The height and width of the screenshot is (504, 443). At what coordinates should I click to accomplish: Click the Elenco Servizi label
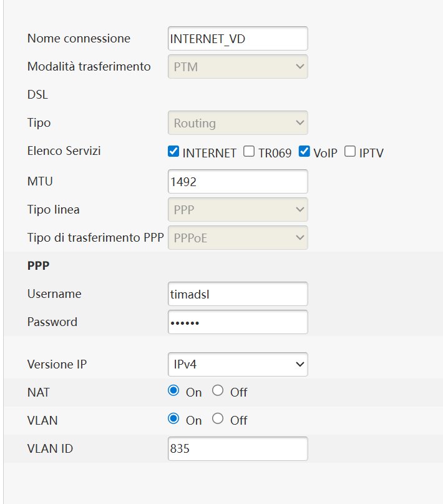(64, 151)
